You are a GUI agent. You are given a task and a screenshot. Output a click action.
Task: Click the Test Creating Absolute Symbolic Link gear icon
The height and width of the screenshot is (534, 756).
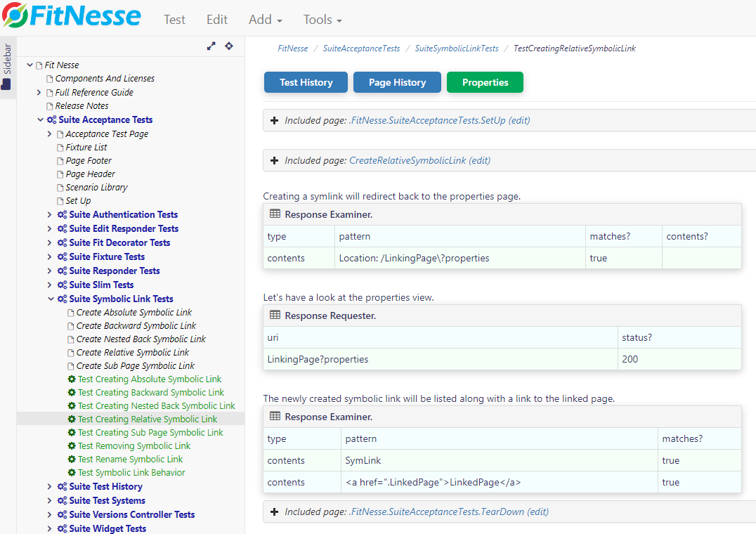pyautogui.click(x=72, y=379)
